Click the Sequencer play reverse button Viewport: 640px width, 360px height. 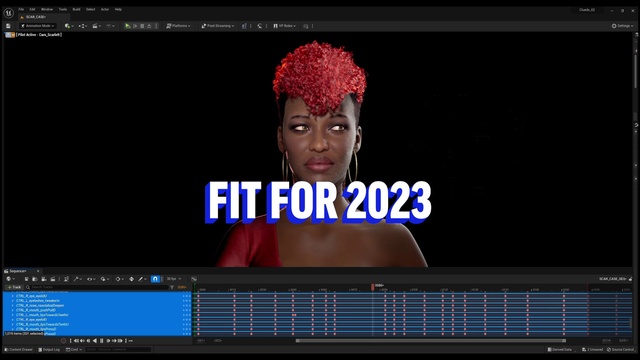point(95,341)
